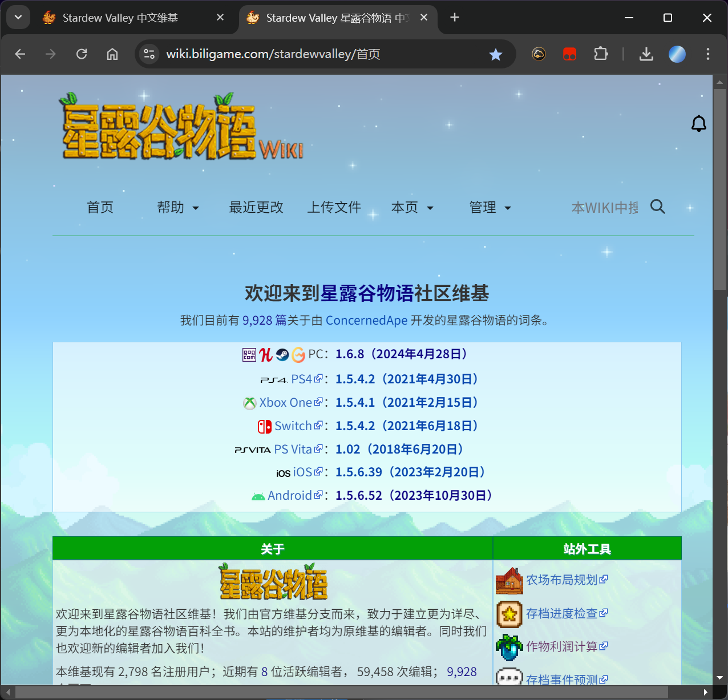Open the extensions puzzle icon

point(601,54)
